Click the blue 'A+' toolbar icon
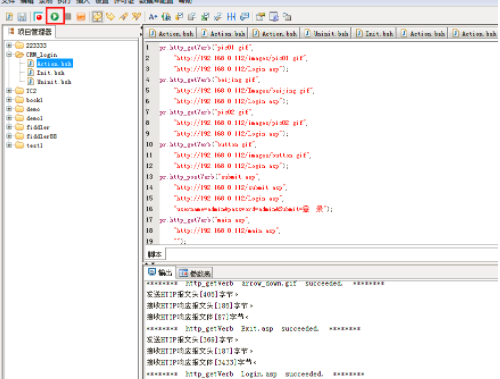This screenshot has width=500, height=379. (153, 17)
